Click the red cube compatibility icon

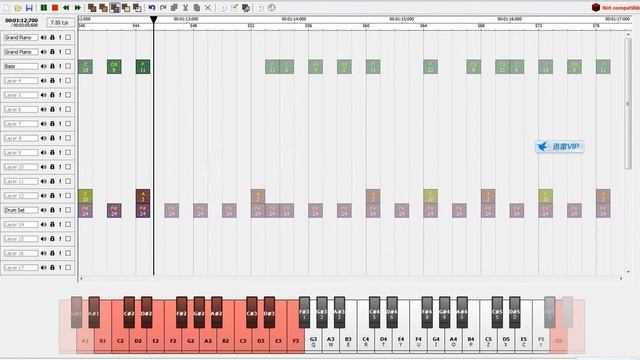[x=596, y=7]
